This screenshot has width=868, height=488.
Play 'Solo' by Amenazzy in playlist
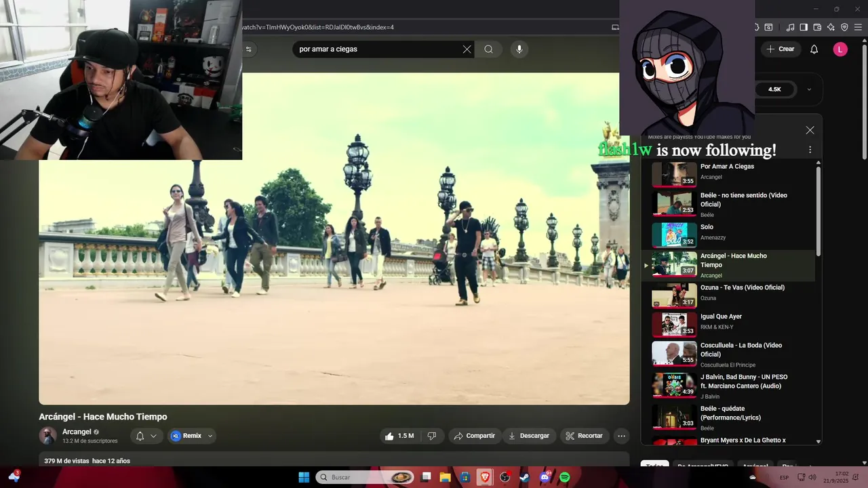click(x=729, y=235)
